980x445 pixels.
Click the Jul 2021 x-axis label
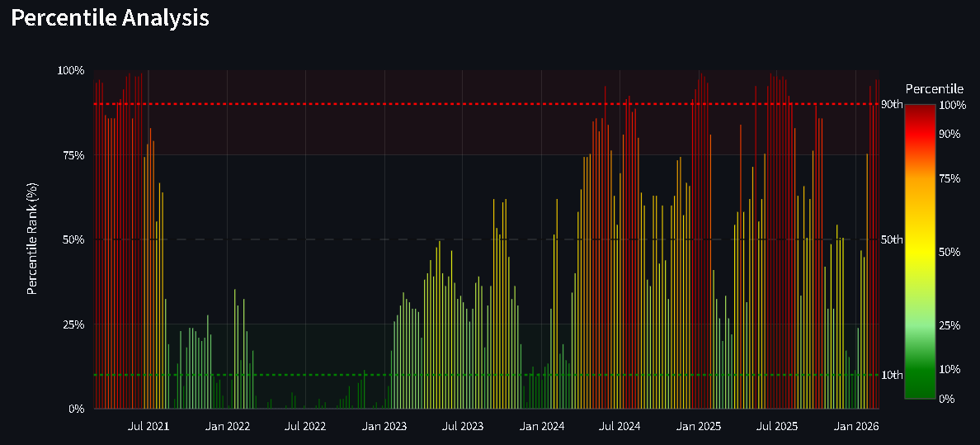click(148, 426)
